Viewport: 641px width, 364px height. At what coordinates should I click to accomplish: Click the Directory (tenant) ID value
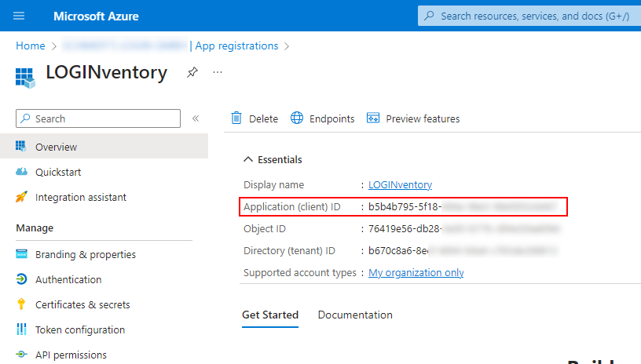click(x=463, y=250)
